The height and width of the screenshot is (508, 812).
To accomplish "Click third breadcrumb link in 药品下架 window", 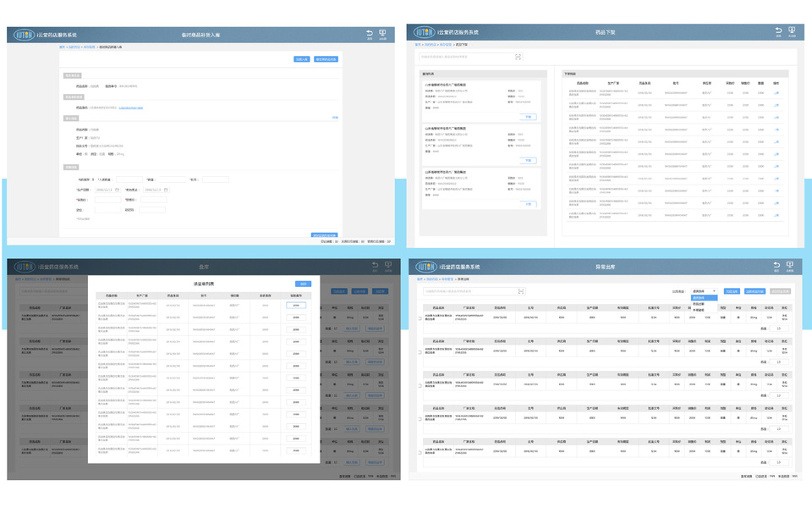I will (446, 45).
